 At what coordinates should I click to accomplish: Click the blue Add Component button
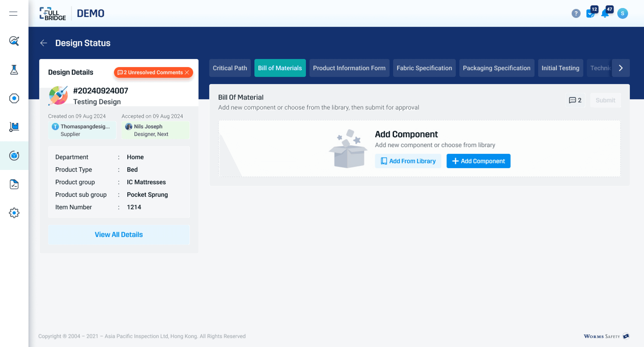[x=478, y=161]
